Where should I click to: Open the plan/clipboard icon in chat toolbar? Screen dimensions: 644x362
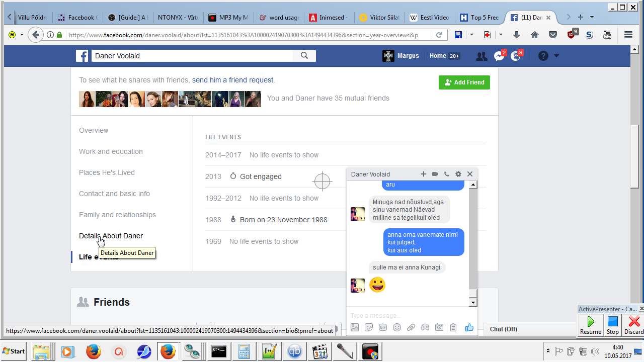(453, 327)
